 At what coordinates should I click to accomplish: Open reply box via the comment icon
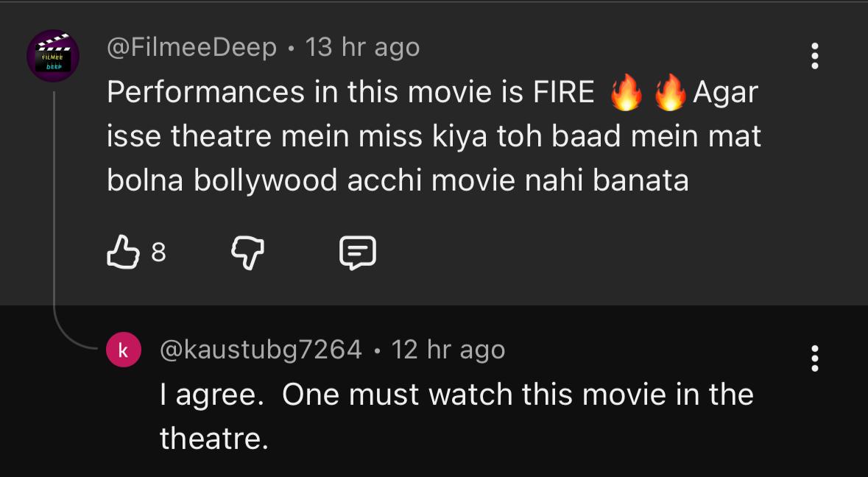click(358, 252)
